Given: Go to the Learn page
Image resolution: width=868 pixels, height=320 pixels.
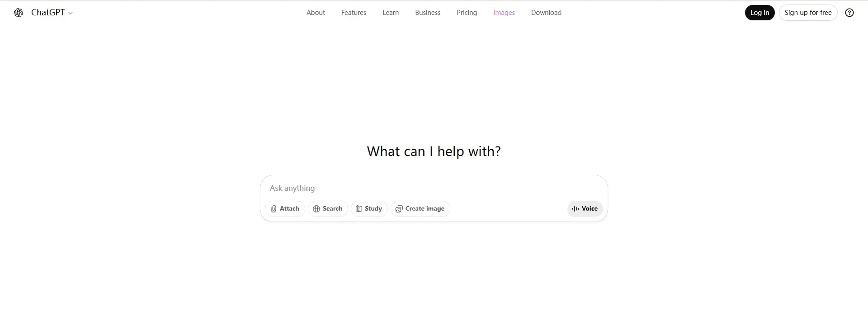Looking at the screenshot, I should pos(391,13).
